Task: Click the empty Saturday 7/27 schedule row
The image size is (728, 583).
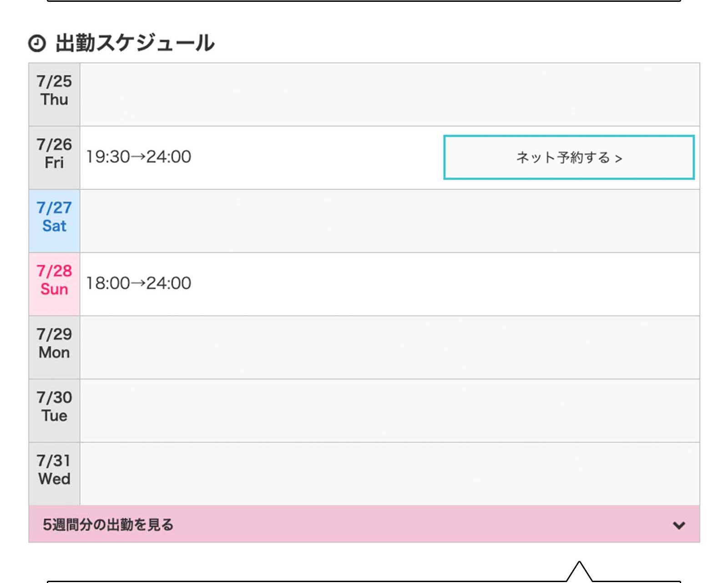Action: click(x=390, y=221)
